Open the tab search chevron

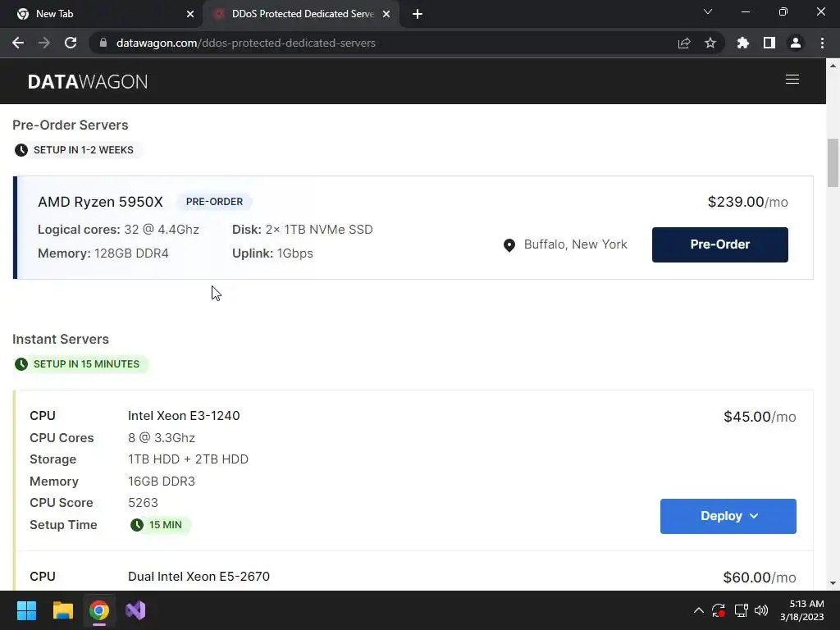(x=708, y=11)
